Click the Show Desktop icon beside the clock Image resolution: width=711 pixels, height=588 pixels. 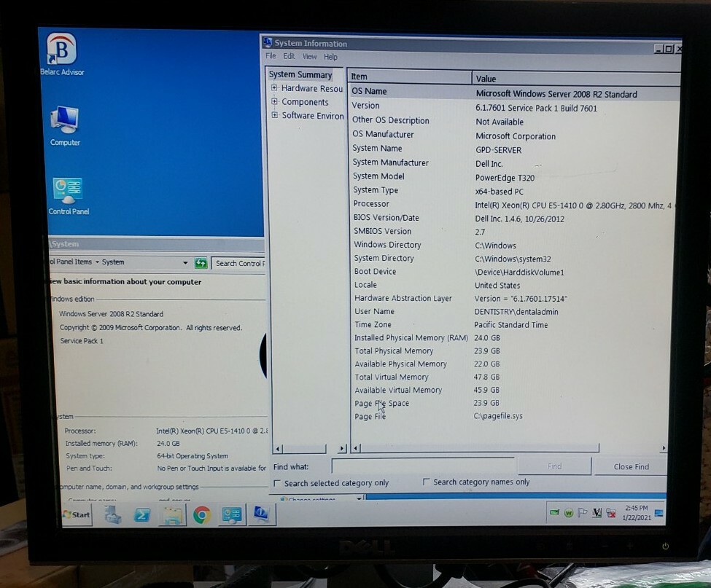click(659, 513)
